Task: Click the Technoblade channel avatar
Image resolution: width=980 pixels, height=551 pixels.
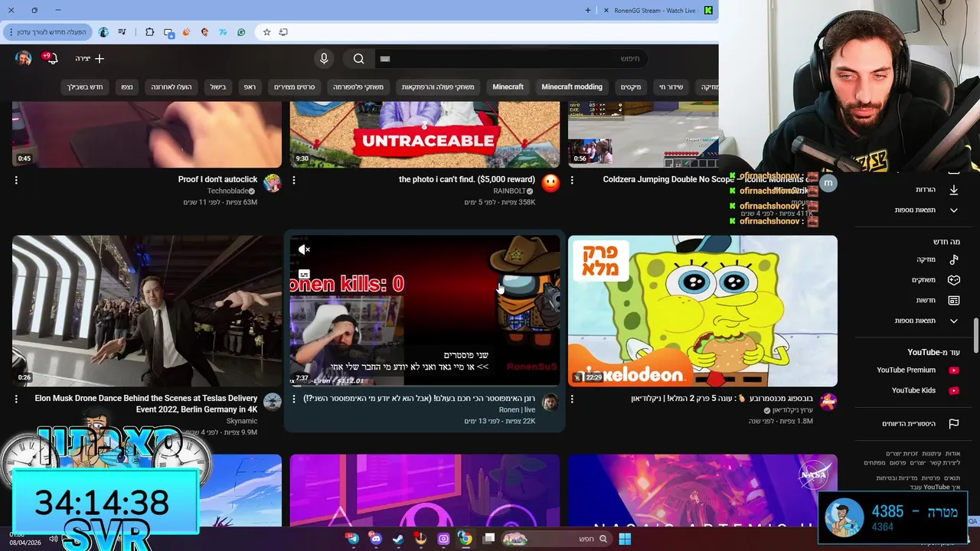Action: click(x=272, y=183)
